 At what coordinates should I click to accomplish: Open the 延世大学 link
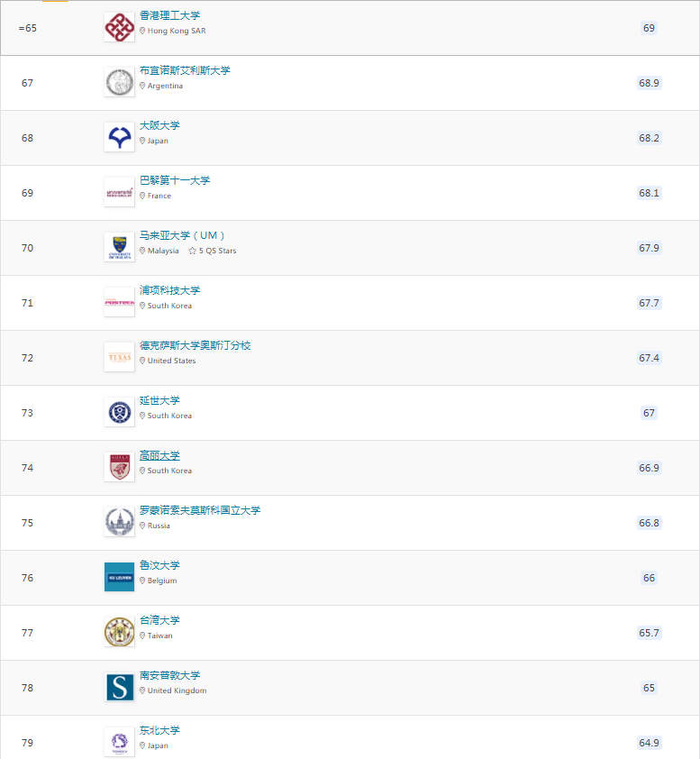(x=159, y=400)
